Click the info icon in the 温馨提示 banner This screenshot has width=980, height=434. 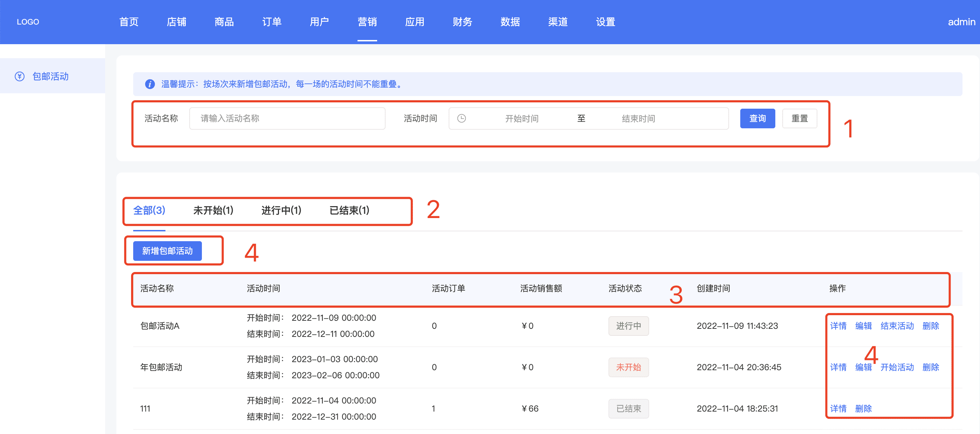tap(150, 84)
